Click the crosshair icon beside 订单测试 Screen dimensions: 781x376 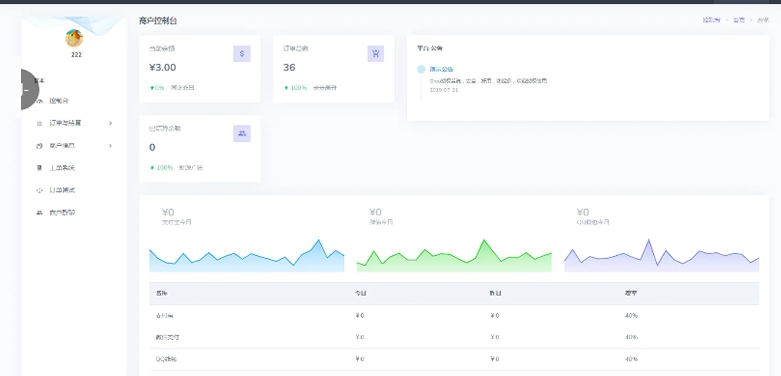[x=40, y=190]
